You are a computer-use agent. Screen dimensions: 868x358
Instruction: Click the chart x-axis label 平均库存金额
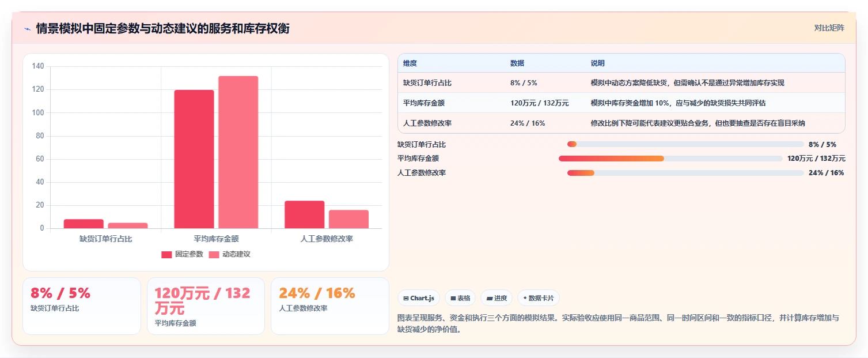216,239
